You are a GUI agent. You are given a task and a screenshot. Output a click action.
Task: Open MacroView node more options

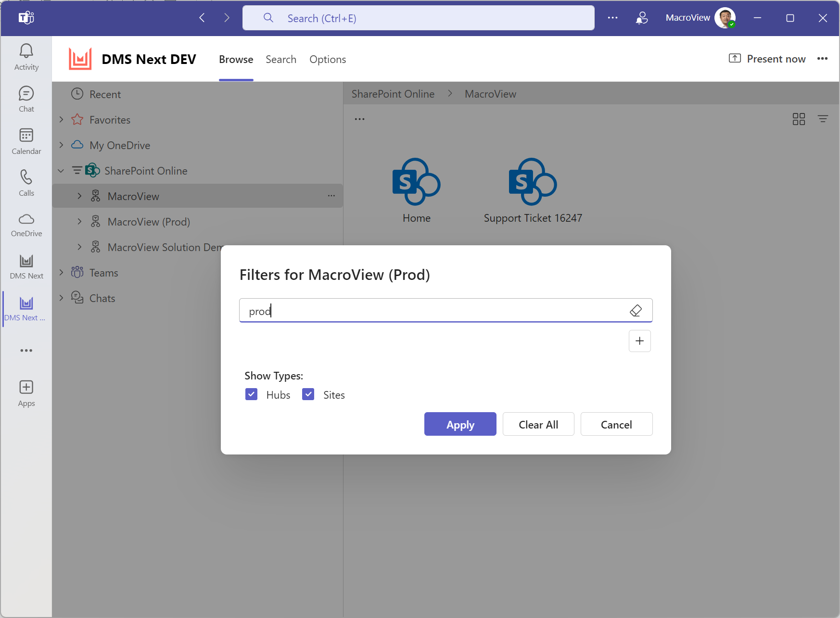tap(331, 196)
